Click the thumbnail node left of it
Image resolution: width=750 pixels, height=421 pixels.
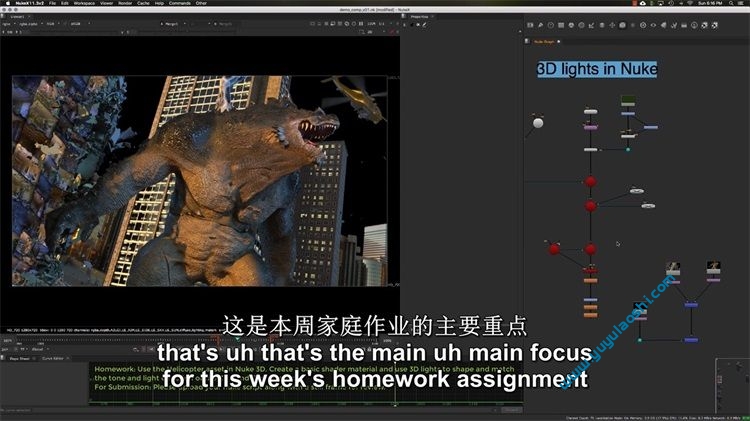click(x=673, y=268)
